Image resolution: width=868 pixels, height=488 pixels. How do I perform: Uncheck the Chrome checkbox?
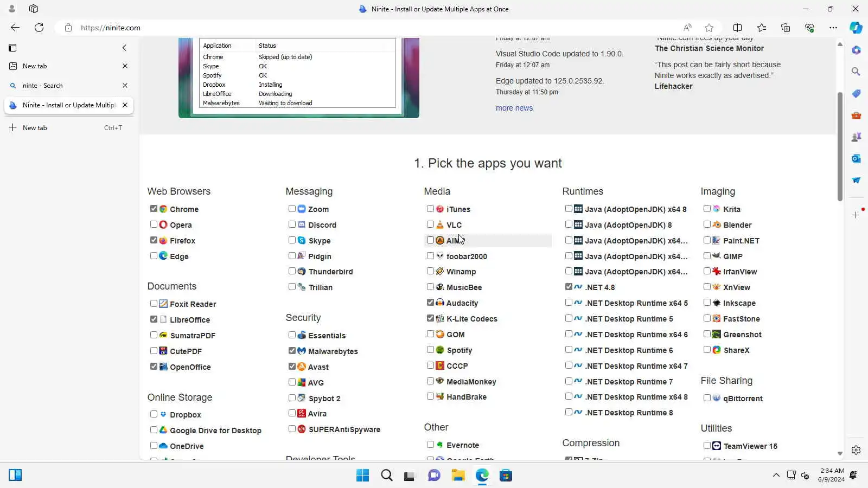(154, 209)
